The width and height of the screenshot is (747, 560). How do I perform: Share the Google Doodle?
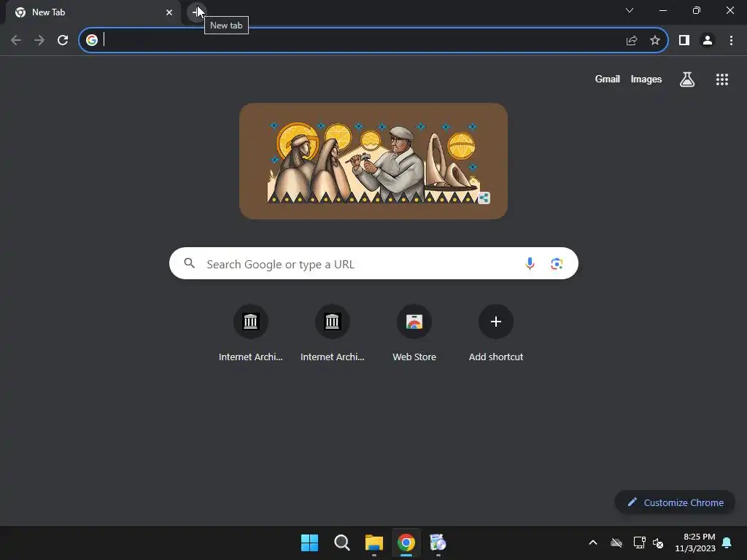484,198
